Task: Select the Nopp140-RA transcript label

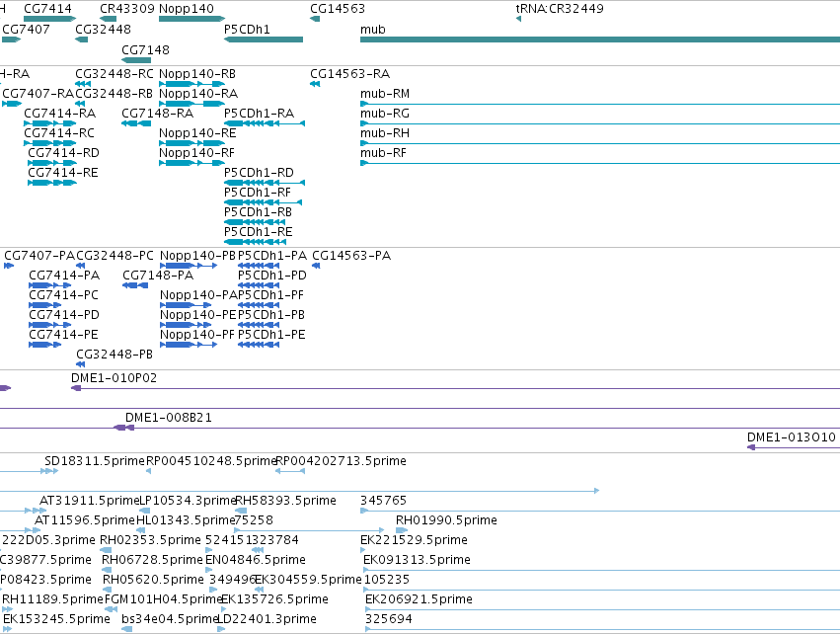Action: tap(198, 94)
